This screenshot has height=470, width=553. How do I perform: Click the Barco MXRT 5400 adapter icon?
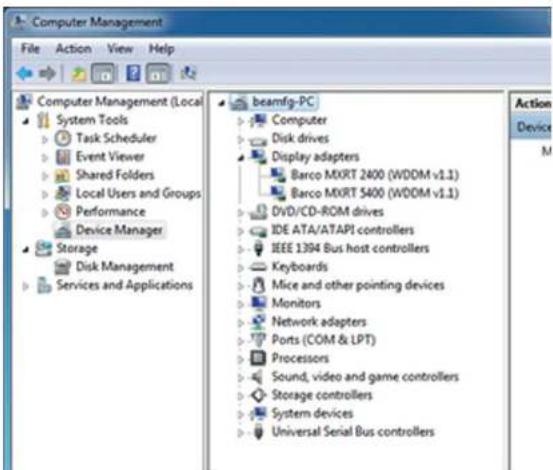(x=278, y=193)
